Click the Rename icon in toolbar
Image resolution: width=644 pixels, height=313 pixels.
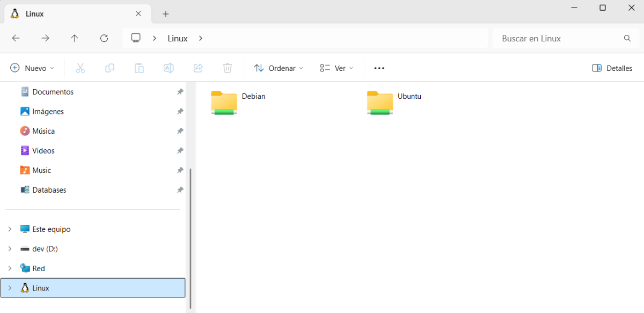169,68
